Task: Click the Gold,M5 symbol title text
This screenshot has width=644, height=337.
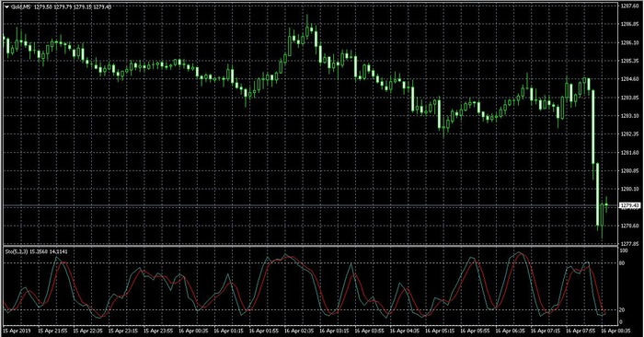Action: click(22, 7)
